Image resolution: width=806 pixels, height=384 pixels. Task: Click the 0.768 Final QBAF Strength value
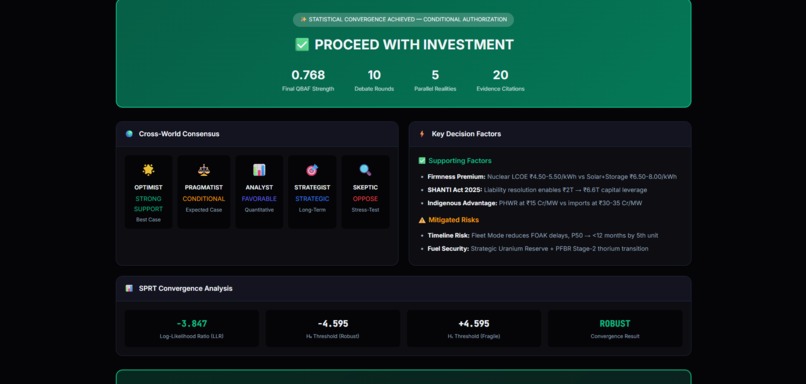308,75
